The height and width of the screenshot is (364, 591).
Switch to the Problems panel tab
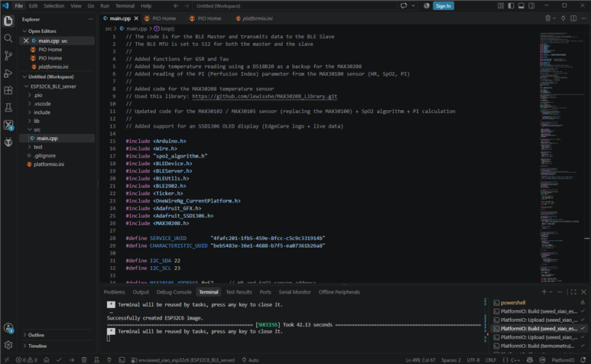point(114,291)
